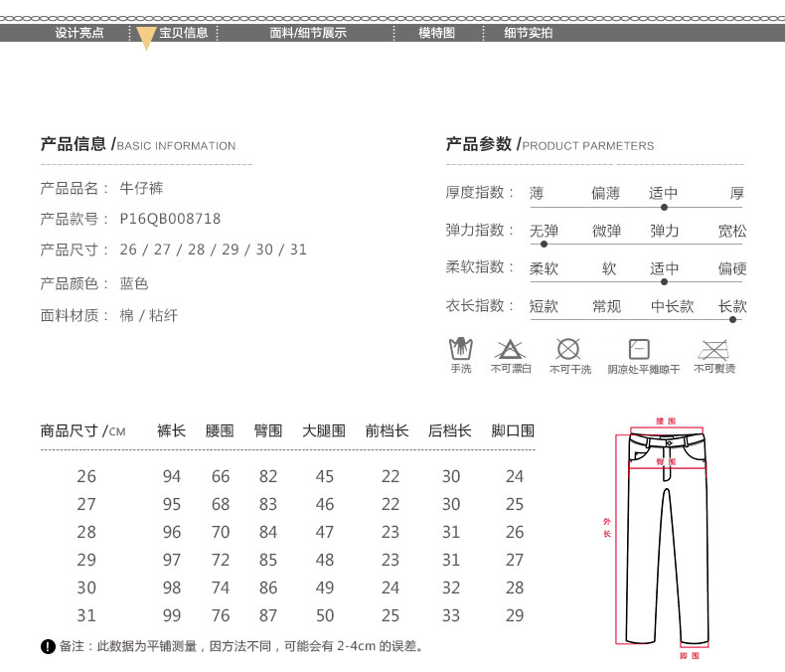
Task: Click the 臀围 column header
Action: click(268, 430)
